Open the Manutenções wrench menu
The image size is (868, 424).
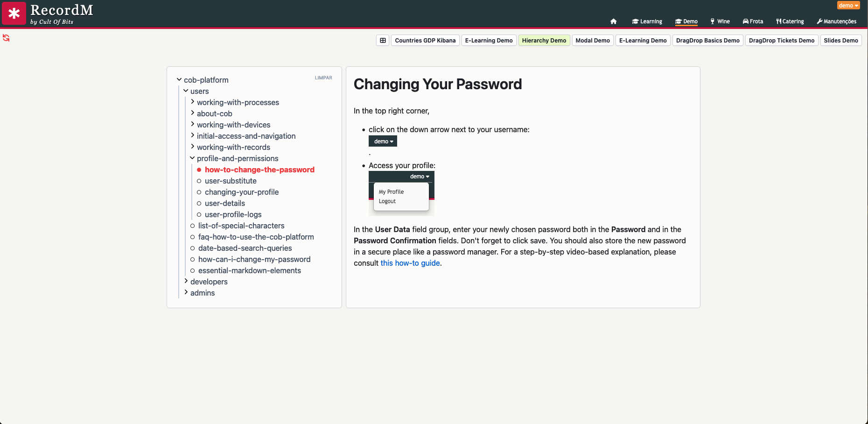tap(836, 21)
